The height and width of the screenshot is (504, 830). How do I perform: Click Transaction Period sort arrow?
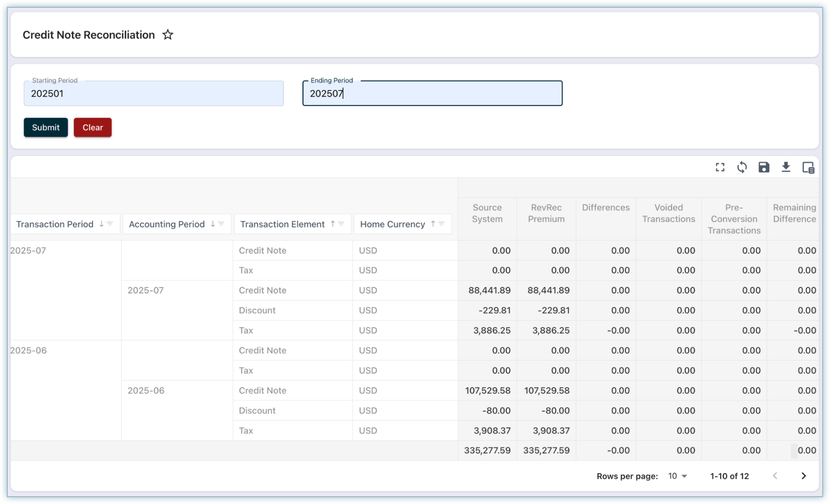101,224
